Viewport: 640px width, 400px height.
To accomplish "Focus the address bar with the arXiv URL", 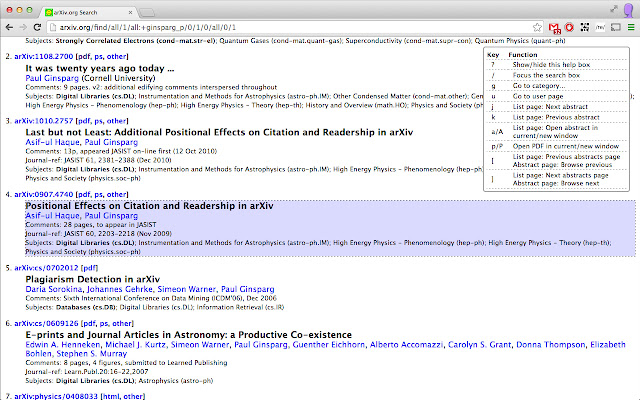I will click(x=294, y=27).
